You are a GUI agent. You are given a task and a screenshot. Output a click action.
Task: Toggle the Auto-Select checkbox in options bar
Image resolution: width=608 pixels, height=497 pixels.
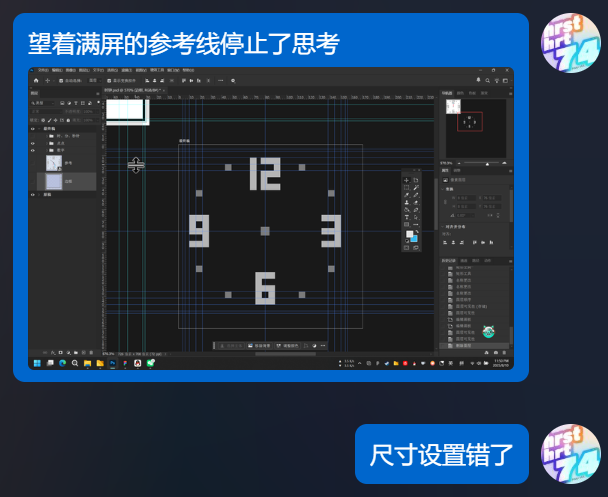point(62,79)
